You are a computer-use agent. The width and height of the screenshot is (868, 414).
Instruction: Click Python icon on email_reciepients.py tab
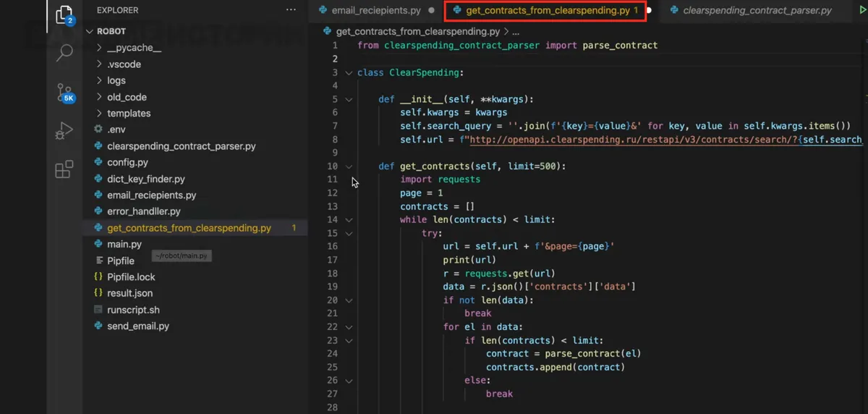[323, 11]
